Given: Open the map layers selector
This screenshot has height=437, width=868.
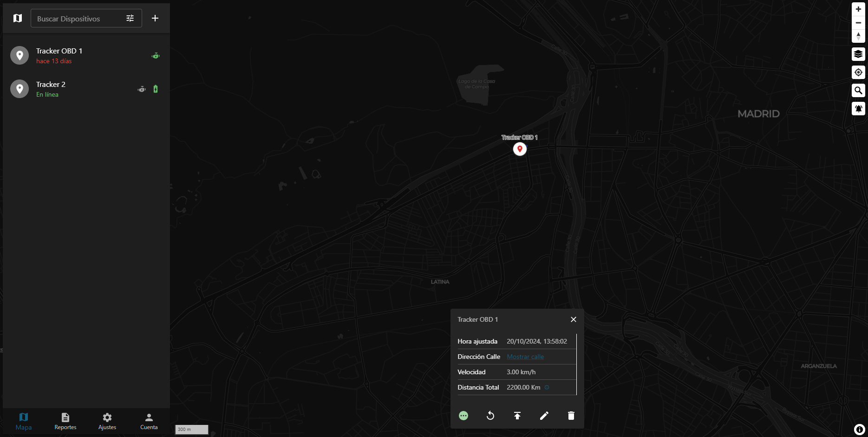Looking at the screenshot, I should point(858,54).
